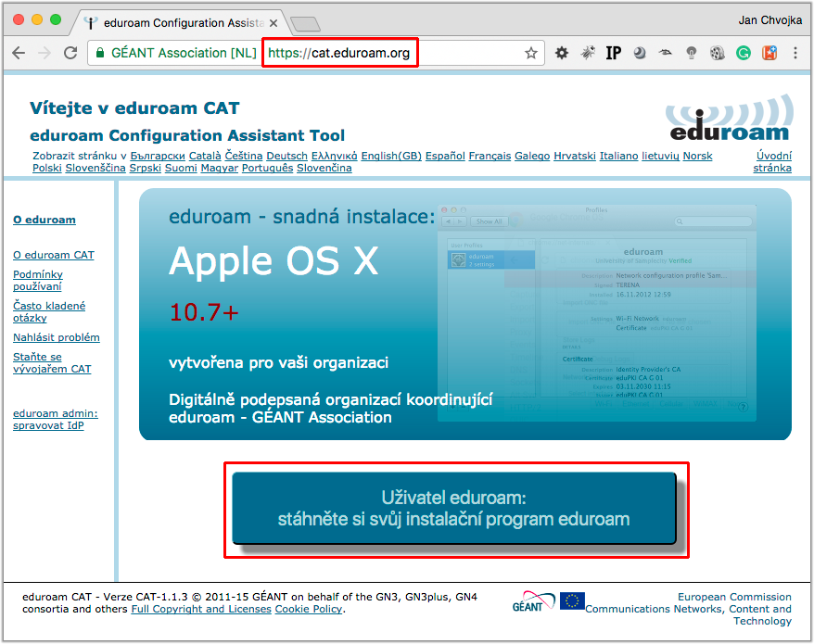
Task: Reload the page with the refresh icon
Action: point(70,53)
